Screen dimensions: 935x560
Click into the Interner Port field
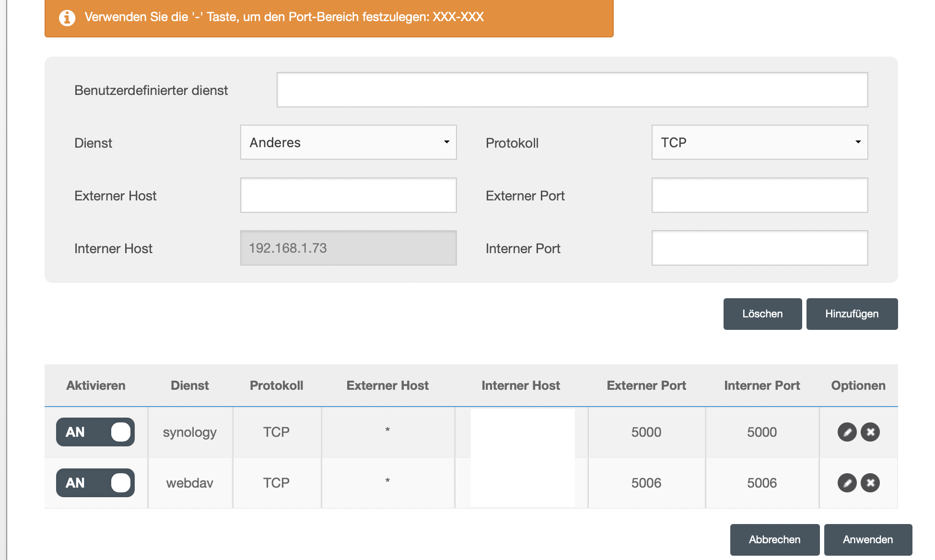pyautogui.click(x=760, y=248)
